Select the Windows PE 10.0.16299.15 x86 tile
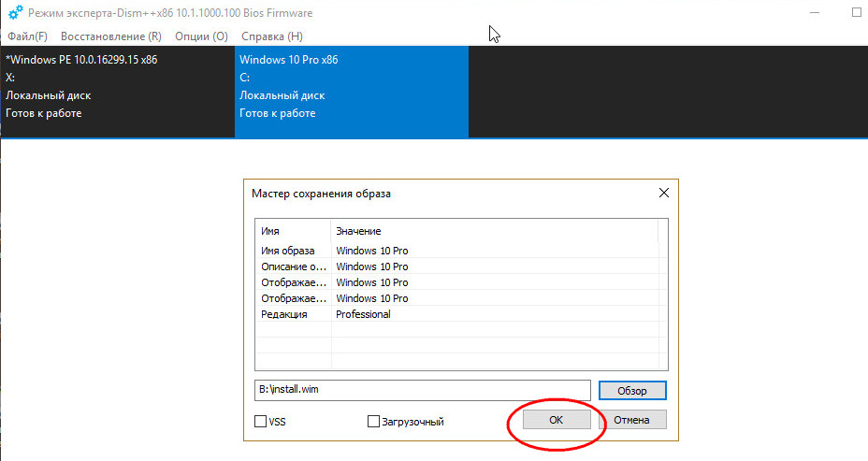The height and width of the screenshot is (461, 868). click(117, 92)
